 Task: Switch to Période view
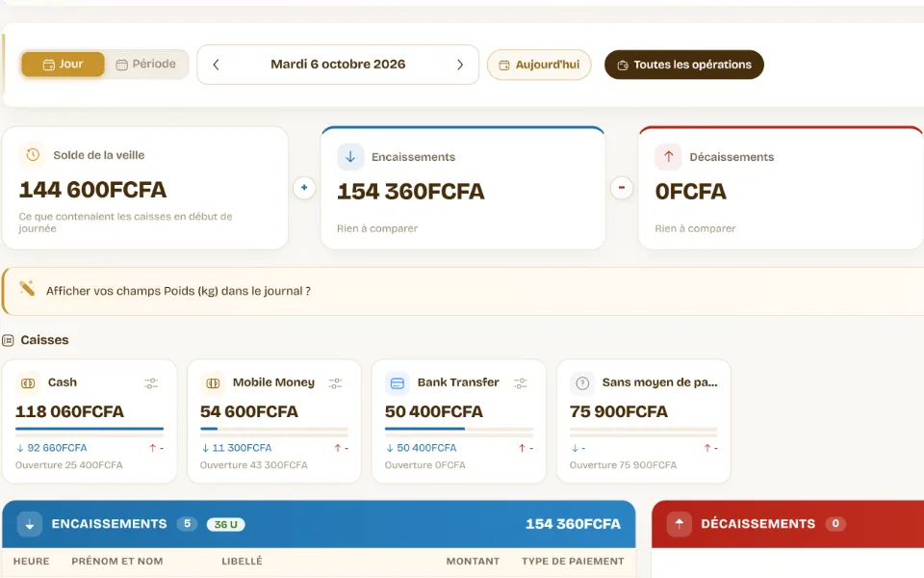146,65
